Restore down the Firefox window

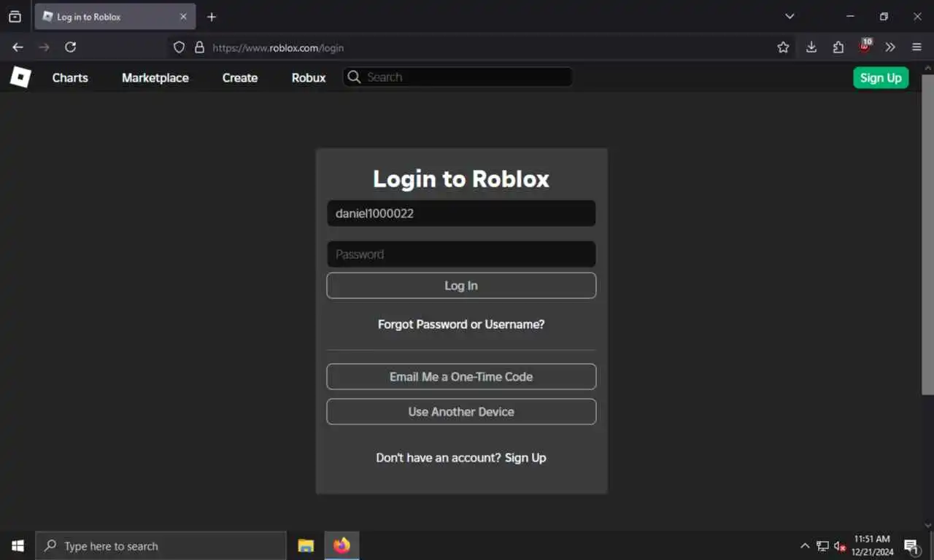click(884, 17)
